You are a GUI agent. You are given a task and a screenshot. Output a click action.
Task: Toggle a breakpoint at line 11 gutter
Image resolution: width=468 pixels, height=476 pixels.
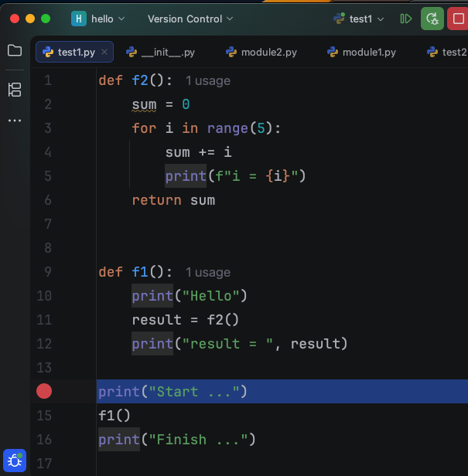pyautogui.click(x=44, y=320)
